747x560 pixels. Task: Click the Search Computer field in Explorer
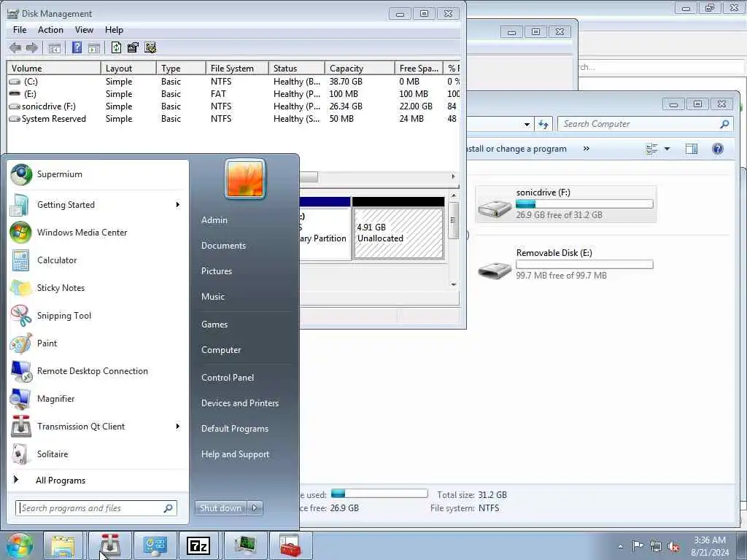tap(645, 124)
